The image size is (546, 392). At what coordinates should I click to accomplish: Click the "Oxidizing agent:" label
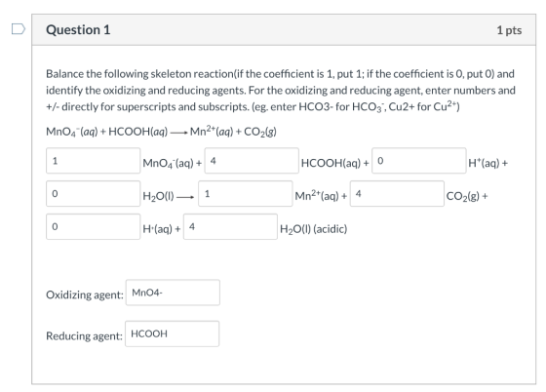85,294
